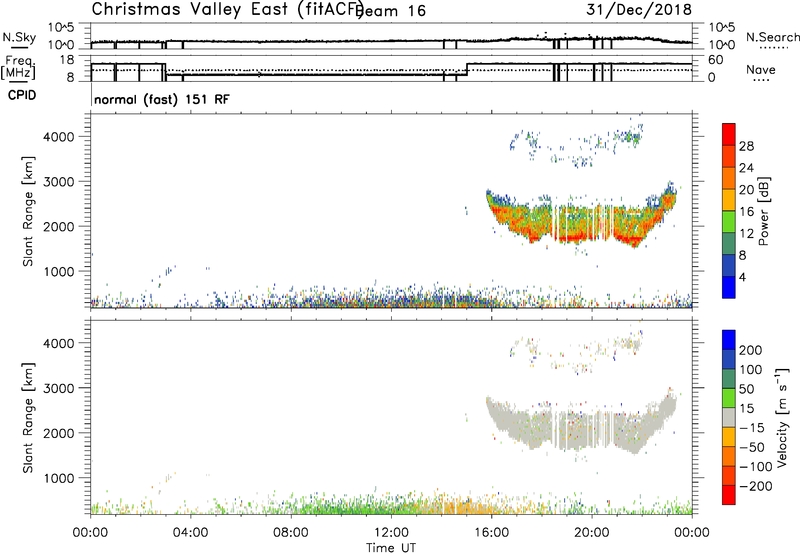800x554 pixels.
Task: Pick the gray −15 to 15 Velocity segment
Action: (x=729, y=418)
